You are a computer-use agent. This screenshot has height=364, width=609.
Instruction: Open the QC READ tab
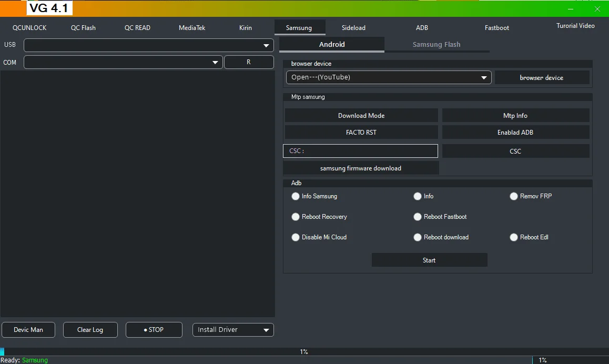pos(137,27)
